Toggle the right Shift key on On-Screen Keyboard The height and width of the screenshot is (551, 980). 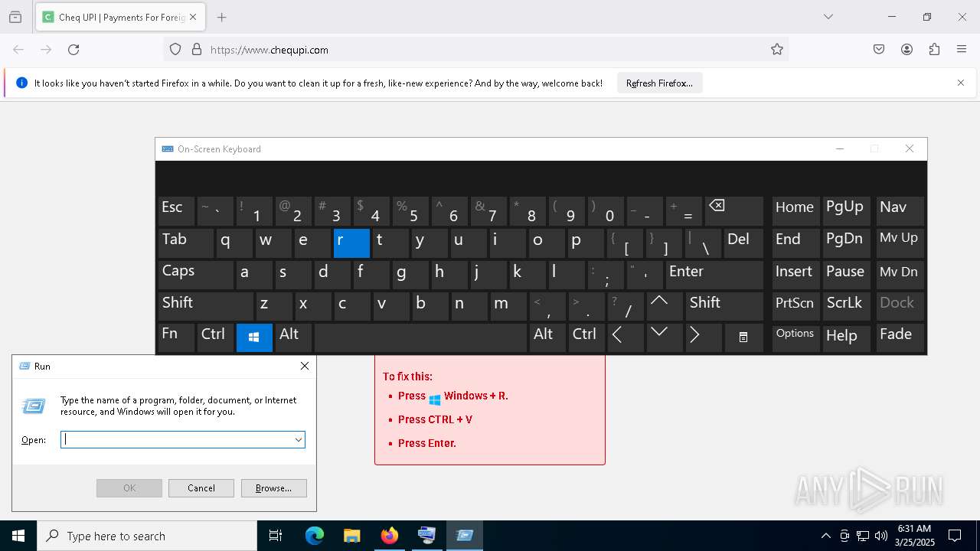tap(724, 306)
